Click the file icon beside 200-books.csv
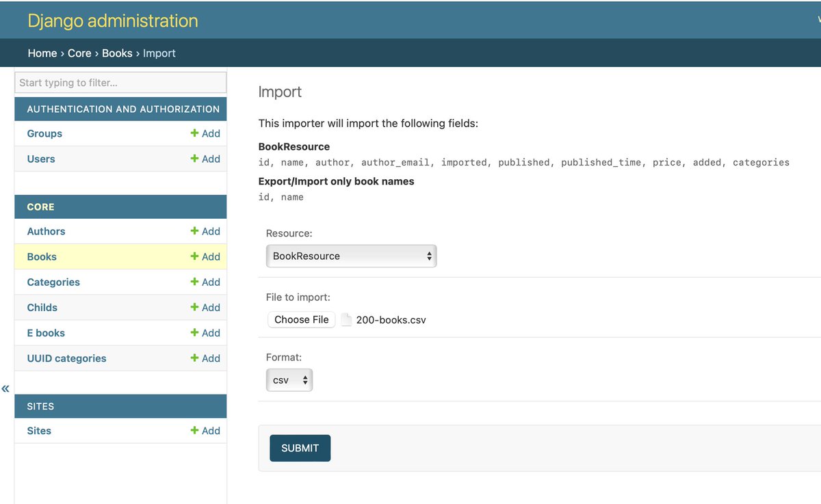This screenshot has width=821, height=504. 346,319
